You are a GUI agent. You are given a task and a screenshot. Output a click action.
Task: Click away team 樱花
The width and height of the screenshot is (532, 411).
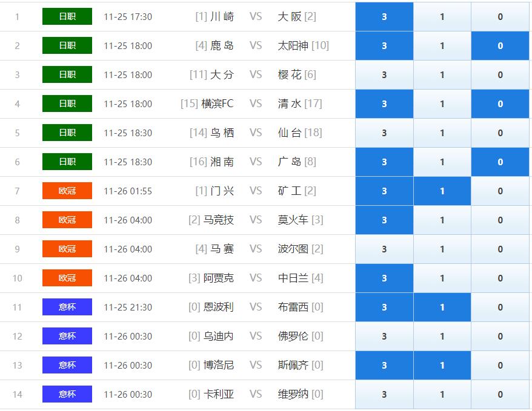(290, 74)
